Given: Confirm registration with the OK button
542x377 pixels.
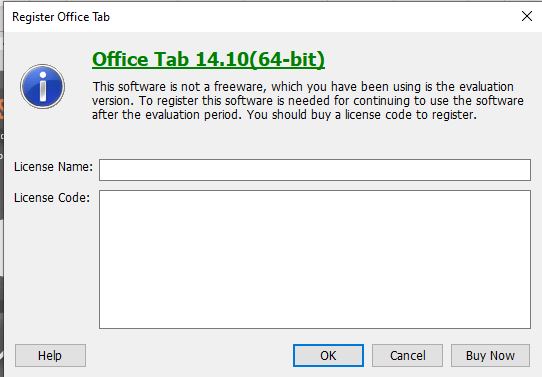Looking at the screenshot, I should click(328, 355).
